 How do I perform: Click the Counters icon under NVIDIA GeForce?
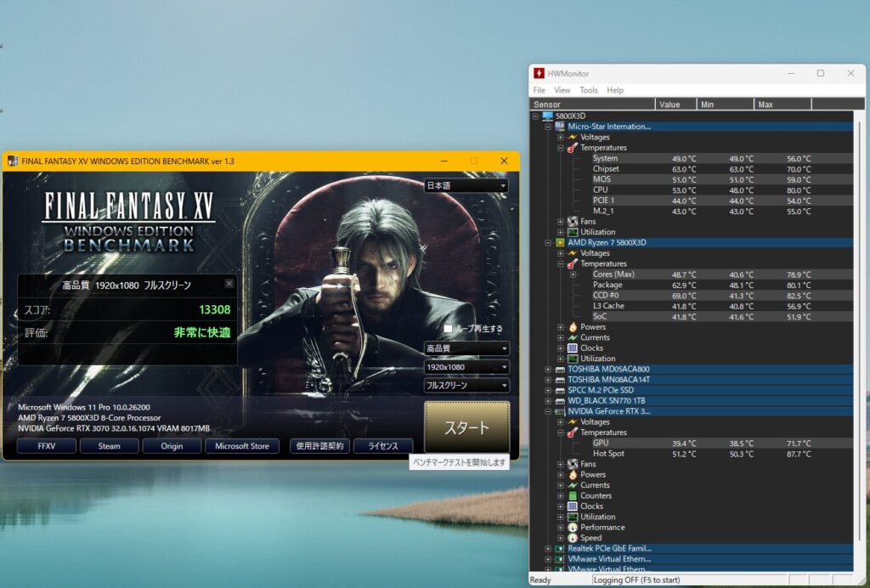[573, 495]
